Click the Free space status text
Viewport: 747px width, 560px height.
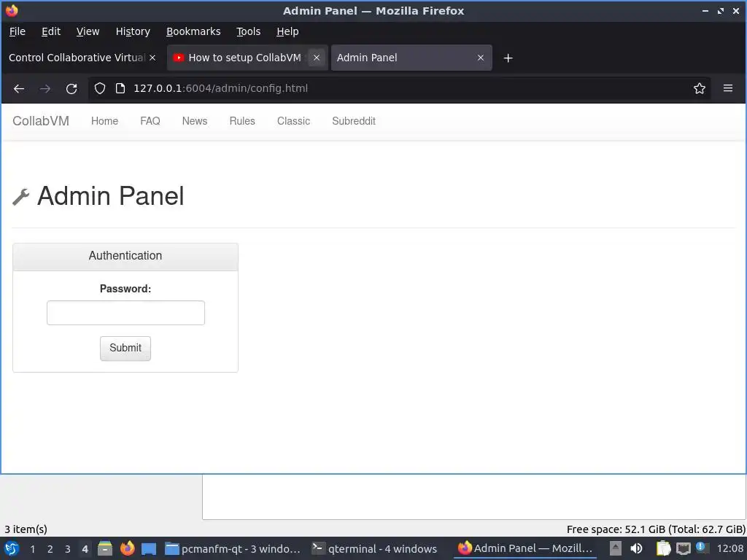tap(656, 529)
